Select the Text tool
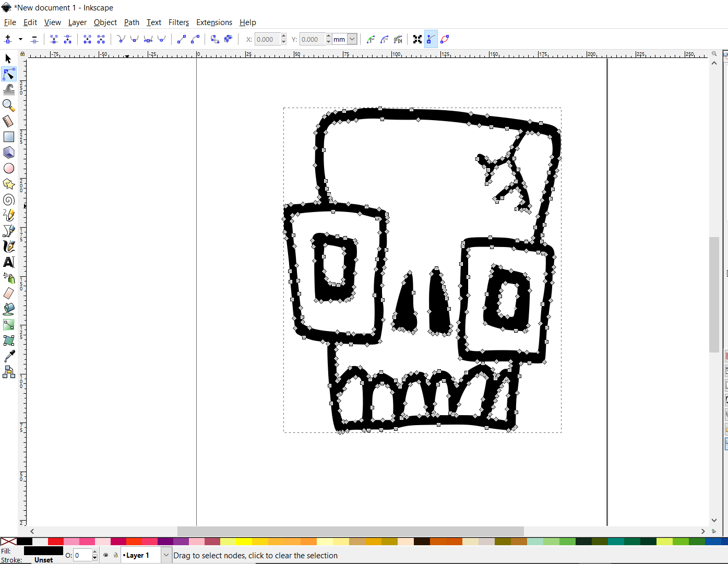 tap(8, 262)
